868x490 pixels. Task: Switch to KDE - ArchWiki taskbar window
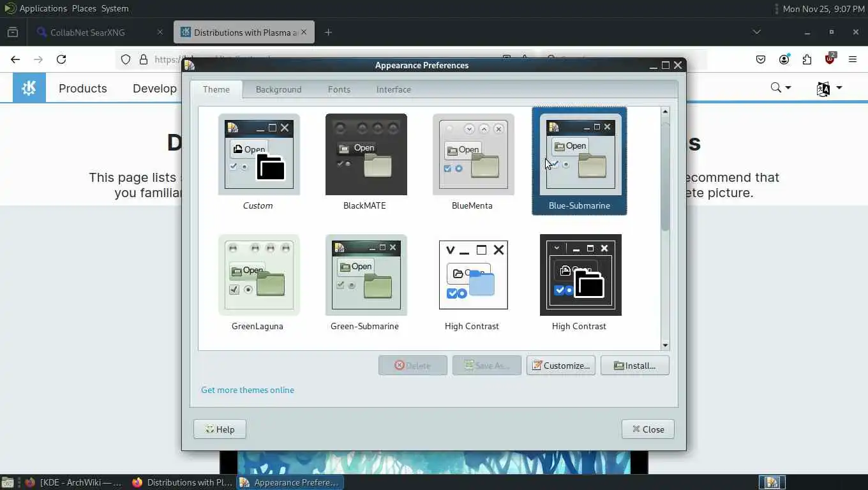[73, 482]
